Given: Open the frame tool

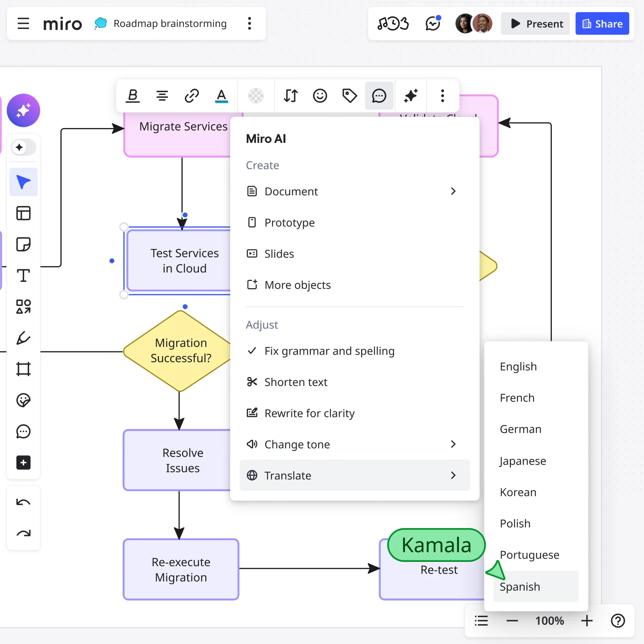Looking at the screenshot, I should pos(23,368).
